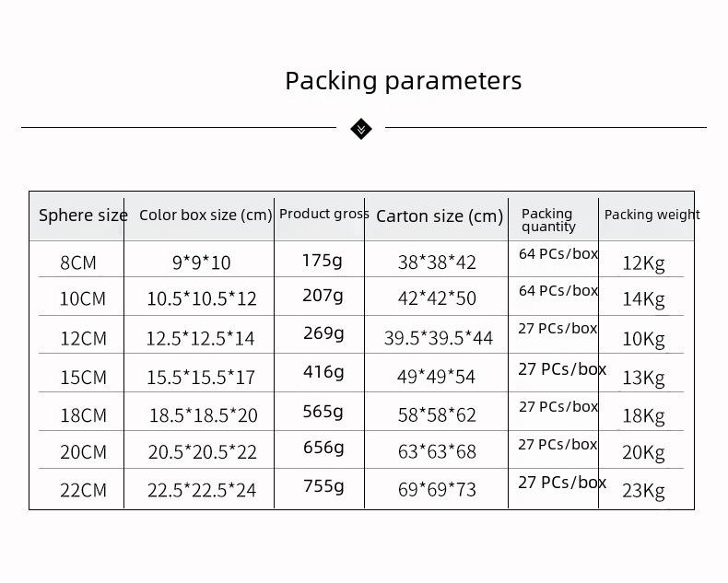The width and height of the screenshot is (728, 583).
Task: Click the 49*49*54 carton size cell
Action: pos(437,378)
